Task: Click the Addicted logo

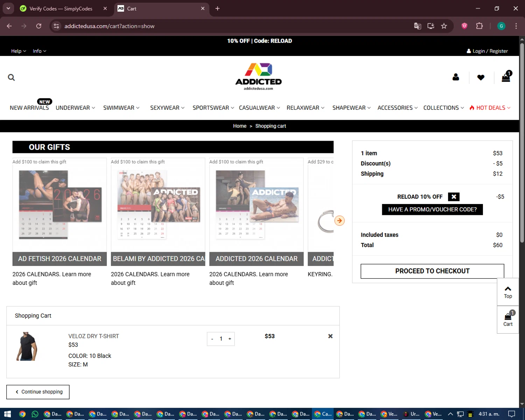Action: click(x=259, y=77)
